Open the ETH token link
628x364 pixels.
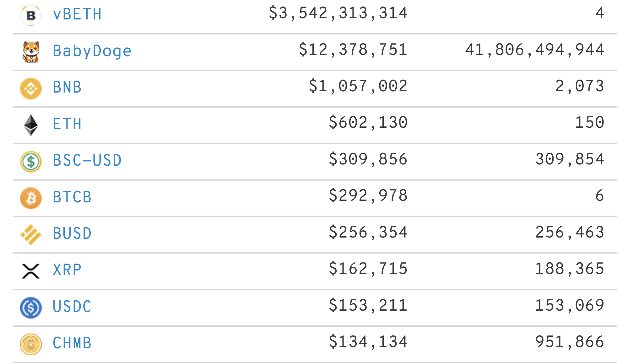67,124
